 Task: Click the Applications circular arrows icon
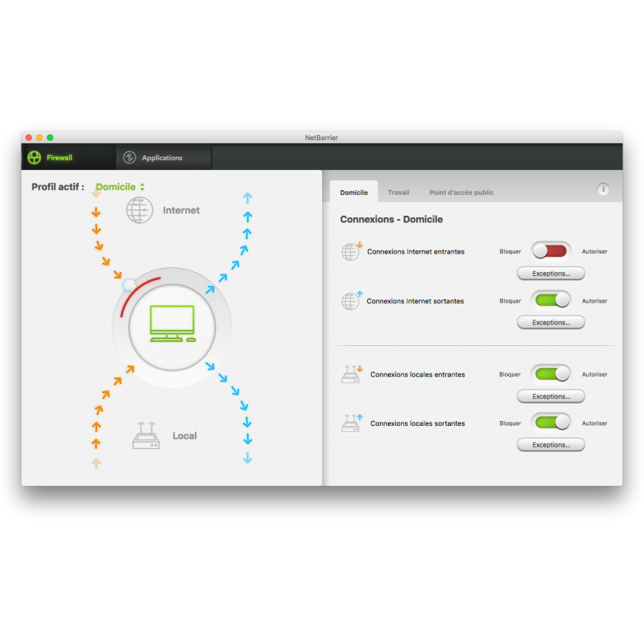[x=130, y=157]
